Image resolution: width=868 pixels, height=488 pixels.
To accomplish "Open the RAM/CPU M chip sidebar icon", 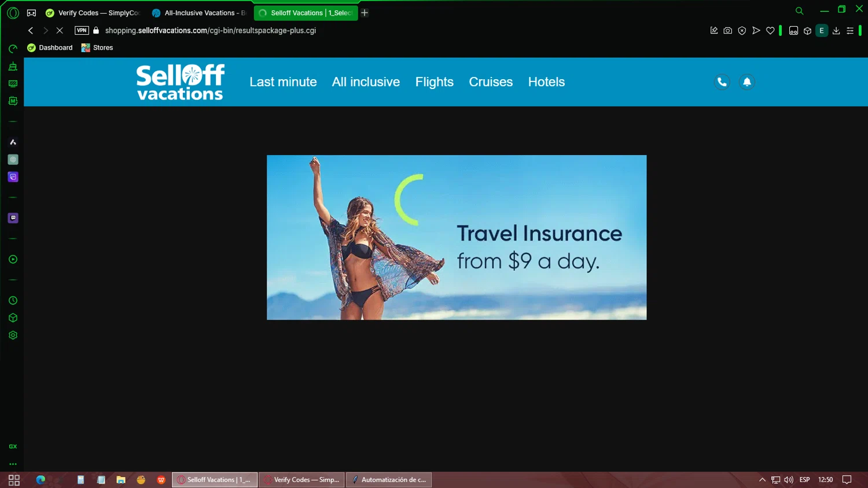I will click(x=13, y=101).
